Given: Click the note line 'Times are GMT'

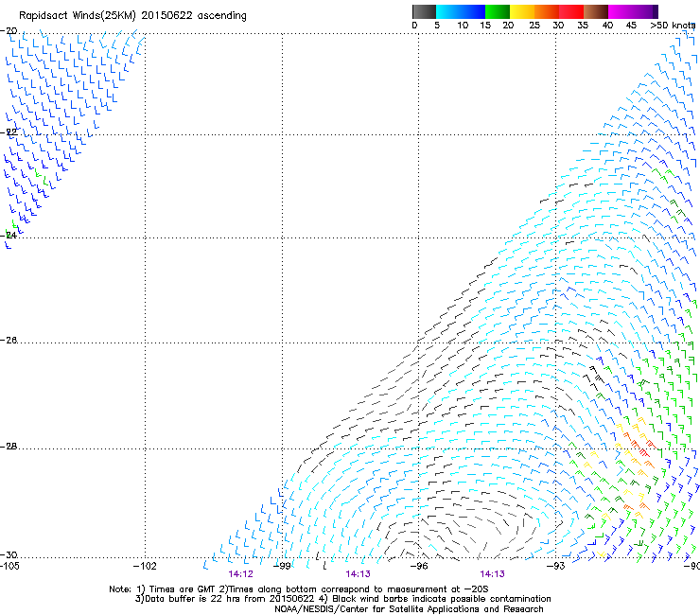Looking at the screenshot, I should (182, 589).
